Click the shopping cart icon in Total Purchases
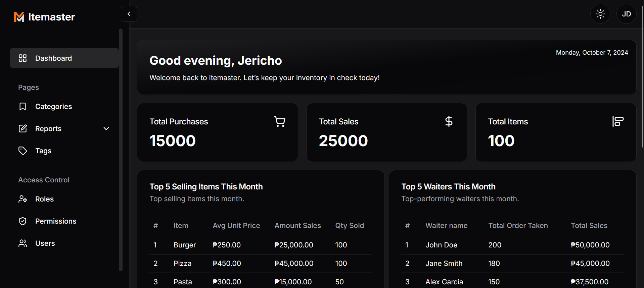Image resolution: width=644 pixels, height=288 pixels. (x=280, y=121)
